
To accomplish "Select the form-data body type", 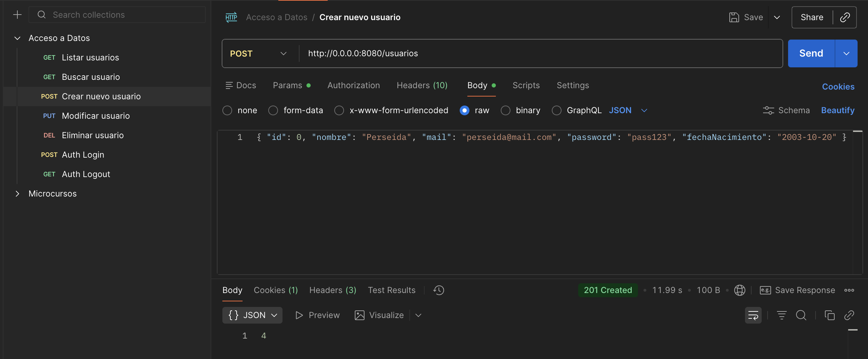I will (x=273, y=110).
